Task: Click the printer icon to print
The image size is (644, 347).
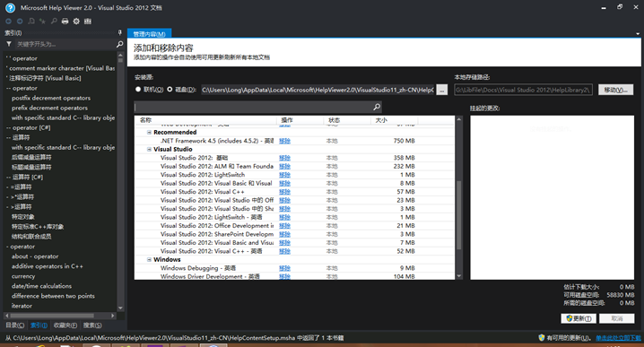Action: pyautogui.click(x=65, y=21)
